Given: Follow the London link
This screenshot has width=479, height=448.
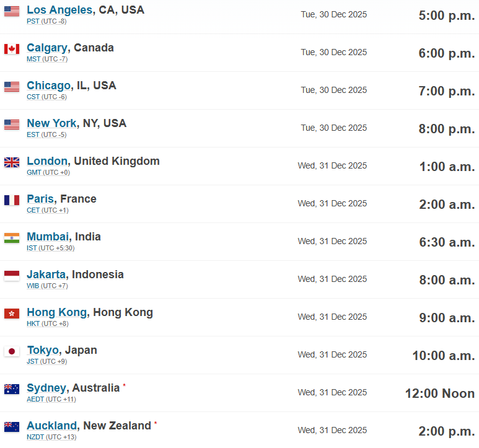Looking at the screenshot, I should coord(47,161).
